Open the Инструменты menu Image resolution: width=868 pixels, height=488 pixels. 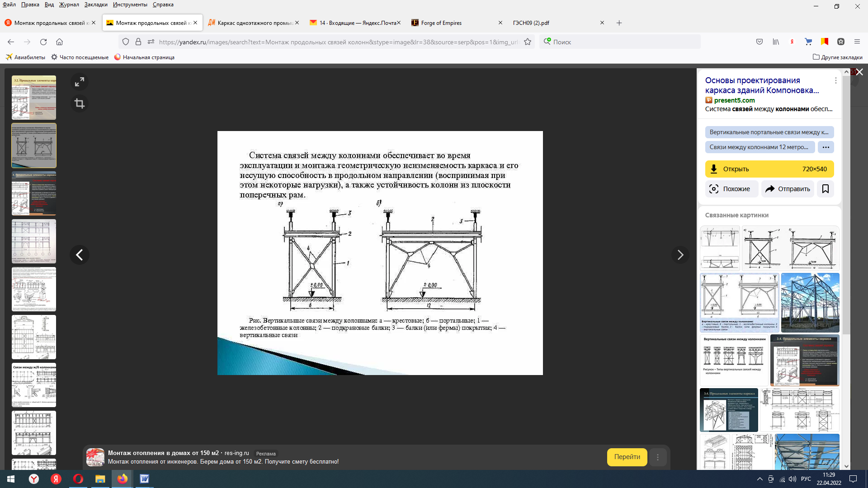point(130,5)
